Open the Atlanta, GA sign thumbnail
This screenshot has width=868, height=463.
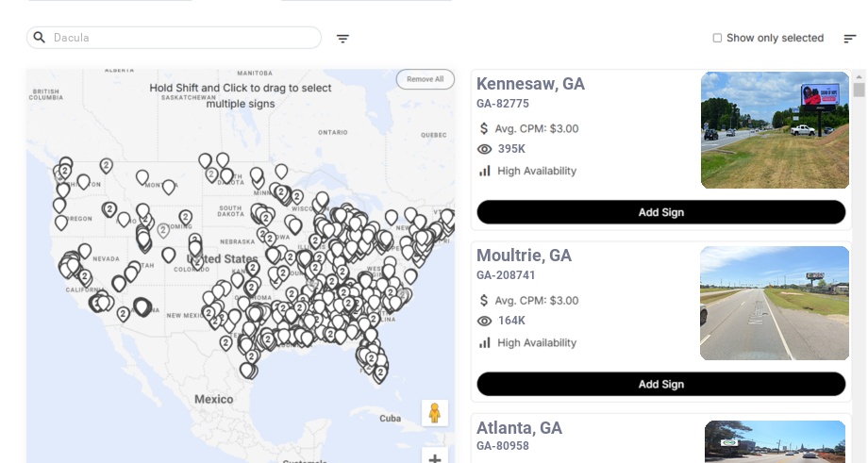point(775,441)
